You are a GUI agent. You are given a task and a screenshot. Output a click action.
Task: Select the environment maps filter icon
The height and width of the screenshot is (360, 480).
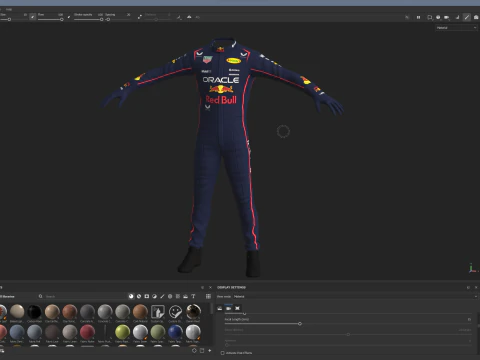click(185, 296)
